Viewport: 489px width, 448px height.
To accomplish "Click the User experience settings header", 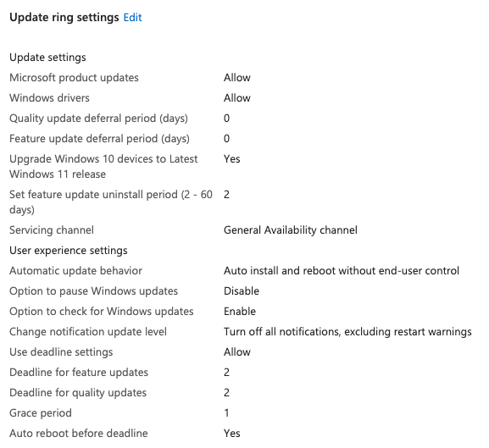I will (69, 251).
